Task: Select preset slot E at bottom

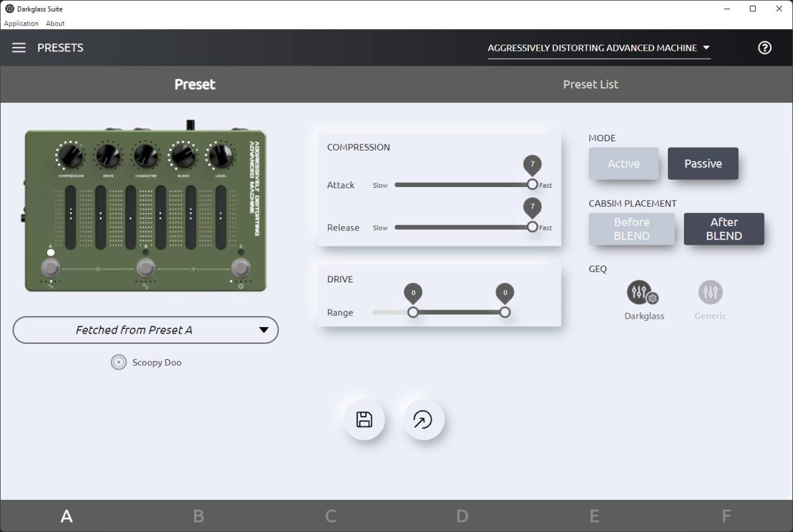Action: point(594,516)
